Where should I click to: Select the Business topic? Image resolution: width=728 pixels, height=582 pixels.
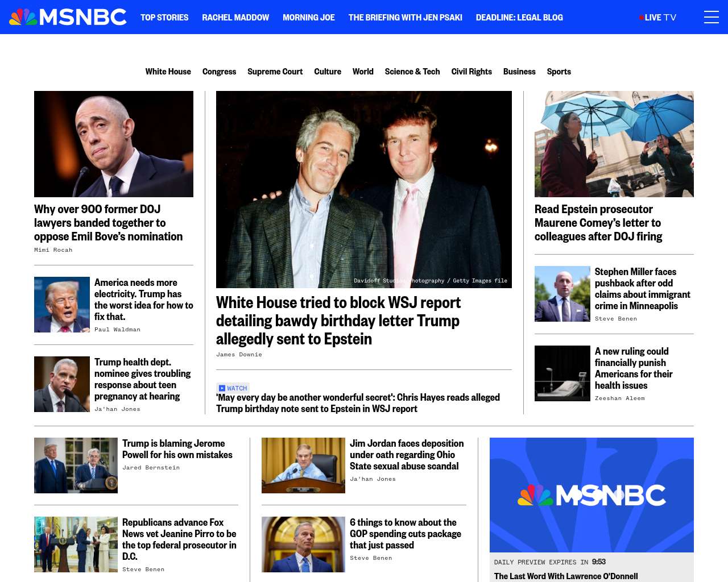519,72
